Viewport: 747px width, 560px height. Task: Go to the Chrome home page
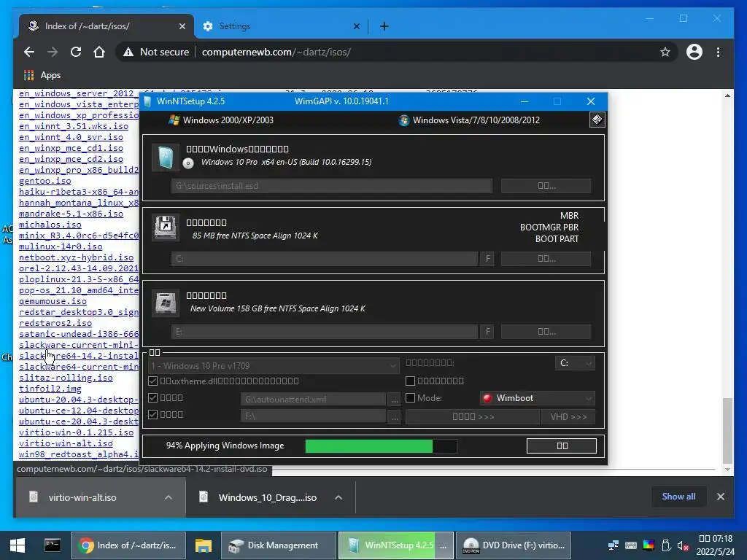coord(99,52)
